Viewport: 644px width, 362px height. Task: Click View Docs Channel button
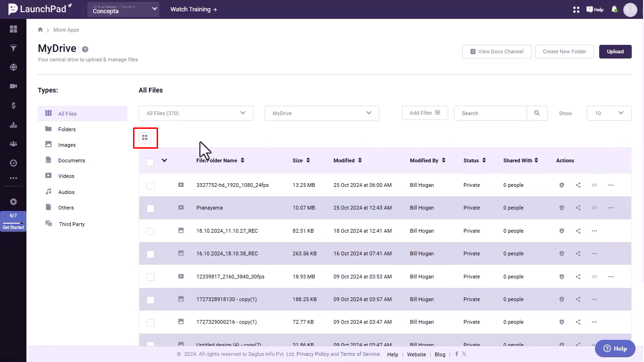click(x=497, y=51)
